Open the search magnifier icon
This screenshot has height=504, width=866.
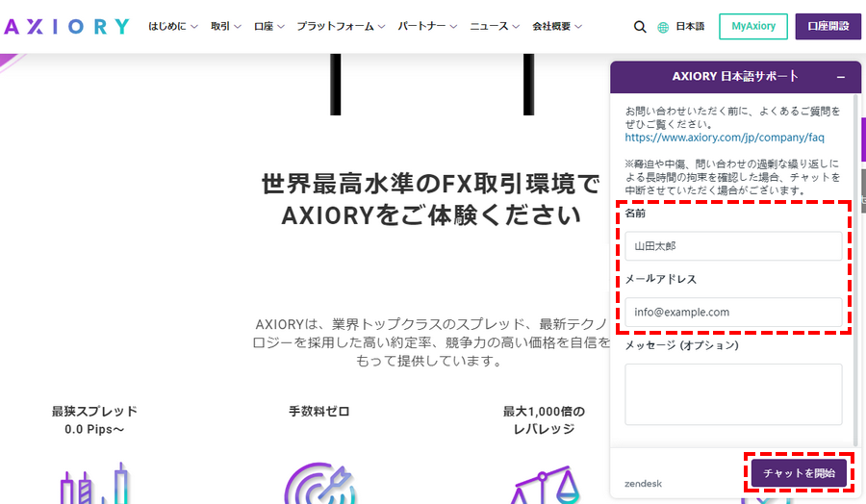point(640,27)
